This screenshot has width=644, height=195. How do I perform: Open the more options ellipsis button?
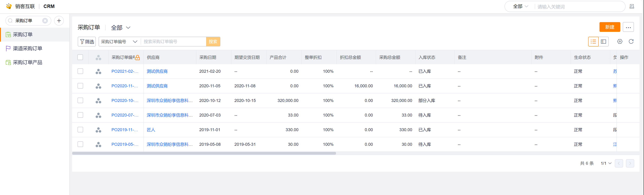(x=628, y=27)
